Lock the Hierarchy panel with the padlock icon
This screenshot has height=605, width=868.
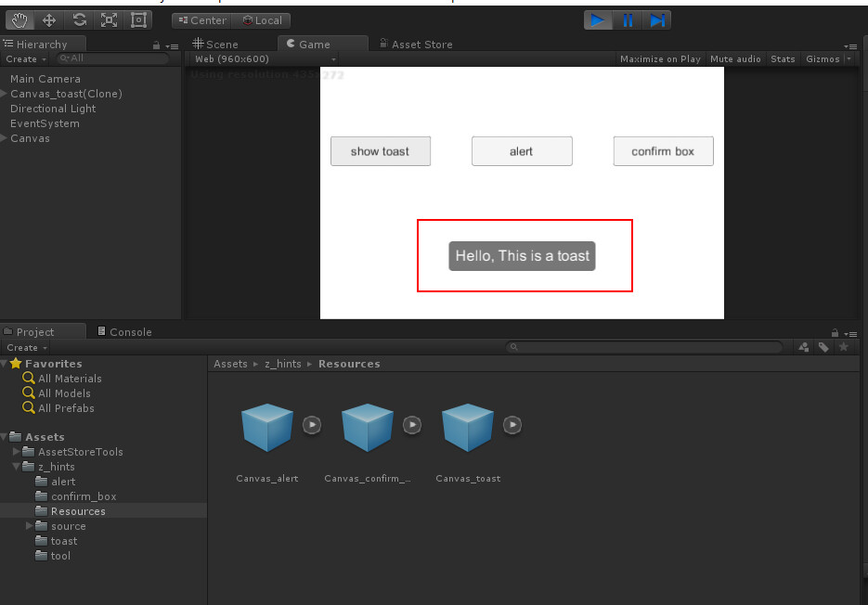(x=158, y=43)
